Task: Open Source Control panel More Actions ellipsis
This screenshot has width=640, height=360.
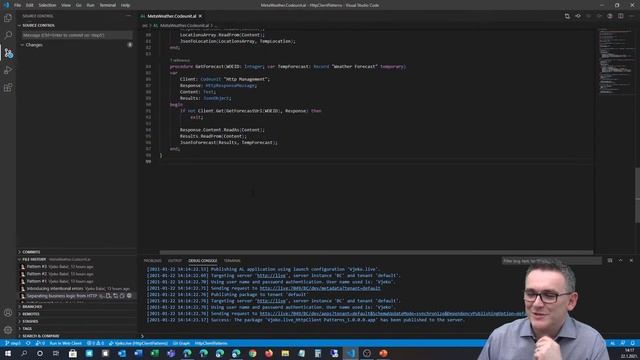Action: point(129,16)
